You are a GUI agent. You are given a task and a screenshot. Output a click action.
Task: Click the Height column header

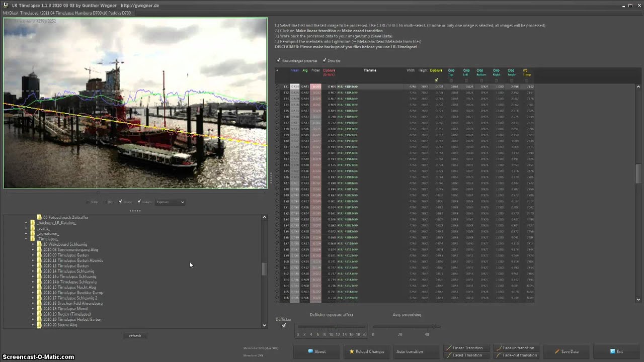tap(423, 70)
